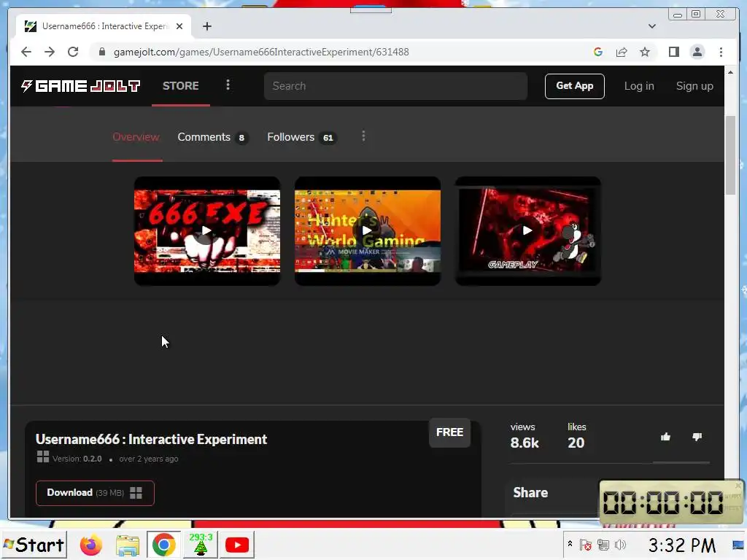Select the Overview tab
This screenshot has height=560, width=747.
pyautogui.click(x=136, y=137)
